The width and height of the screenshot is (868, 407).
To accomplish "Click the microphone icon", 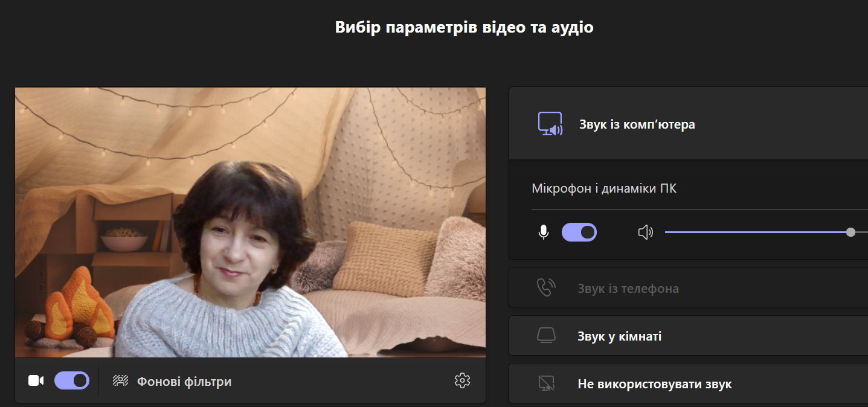I will click(x=544, y=232).
